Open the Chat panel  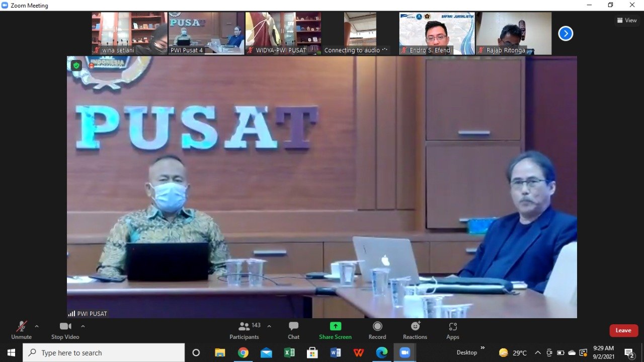coord(293,330)
